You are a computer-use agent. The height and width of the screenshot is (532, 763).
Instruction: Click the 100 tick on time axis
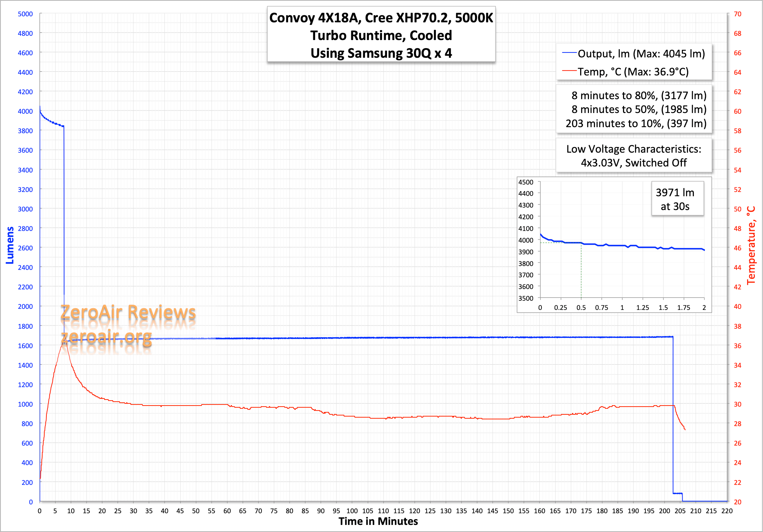352,511
